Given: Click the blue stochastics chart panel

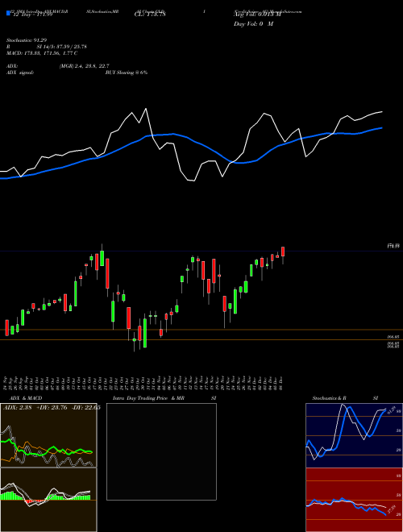Looking at the screenshot, I should click(354, 435).
